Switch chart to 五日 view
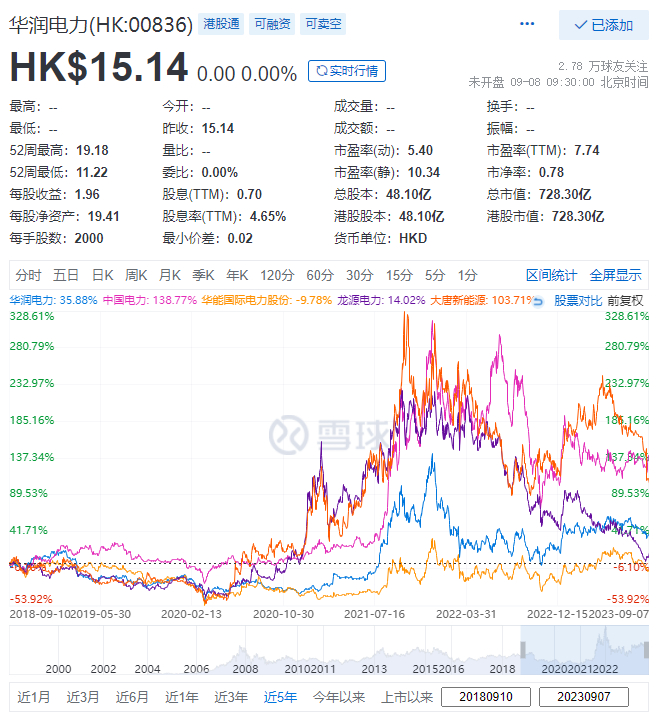658x713 pixels. tap(66, 275)
